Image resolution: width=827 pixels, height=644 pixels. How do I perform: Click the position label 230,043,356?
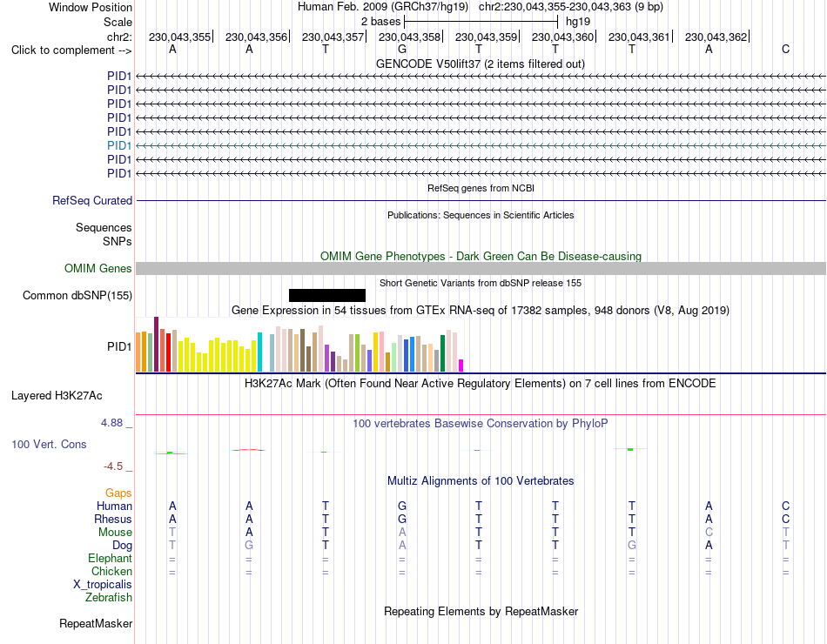256,37
